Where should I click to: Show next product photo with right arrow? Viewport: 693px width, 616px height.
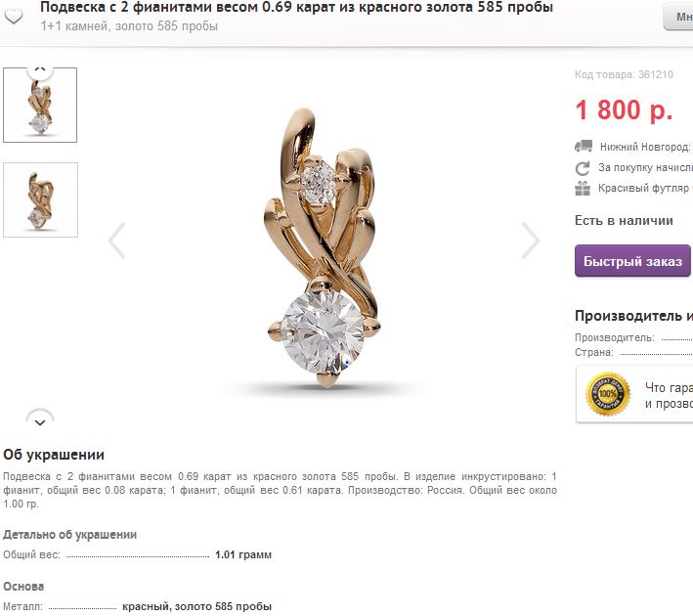530,241
